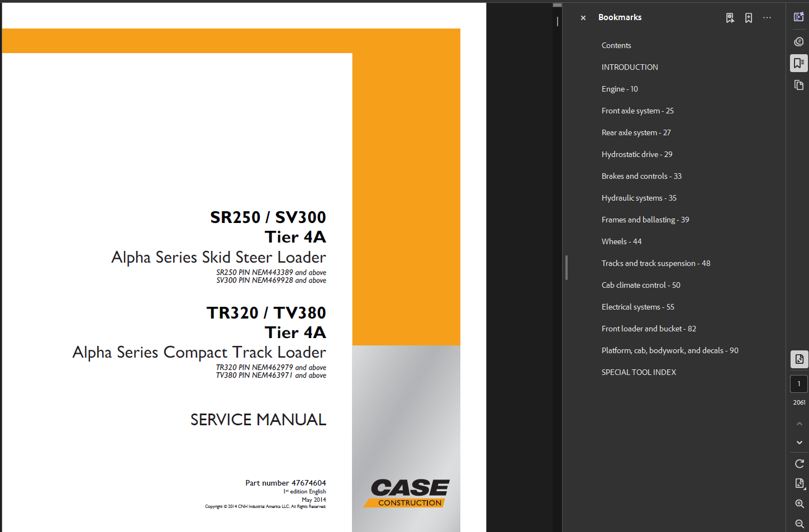This screenshot has height=532, width=809.
Task: Select Front loader and bucket - 82
Action: pos(649,329)
